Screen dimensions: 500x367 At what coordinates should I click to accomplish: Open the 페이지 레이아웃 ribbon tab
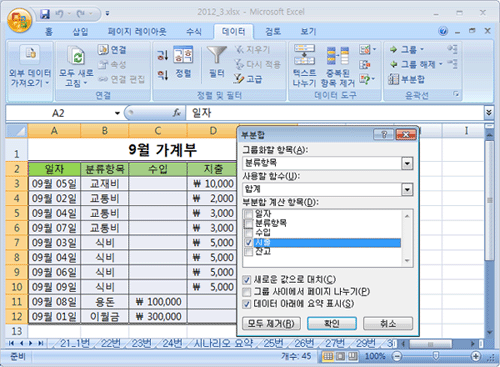(137, 32)
